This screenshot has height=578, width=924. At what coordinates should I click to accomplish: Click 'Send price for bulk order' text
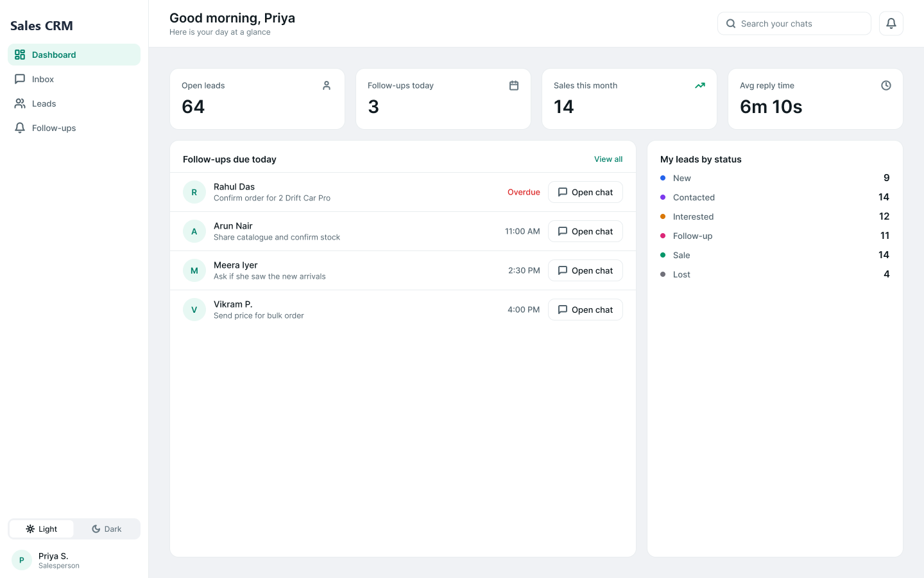(259, 315)
